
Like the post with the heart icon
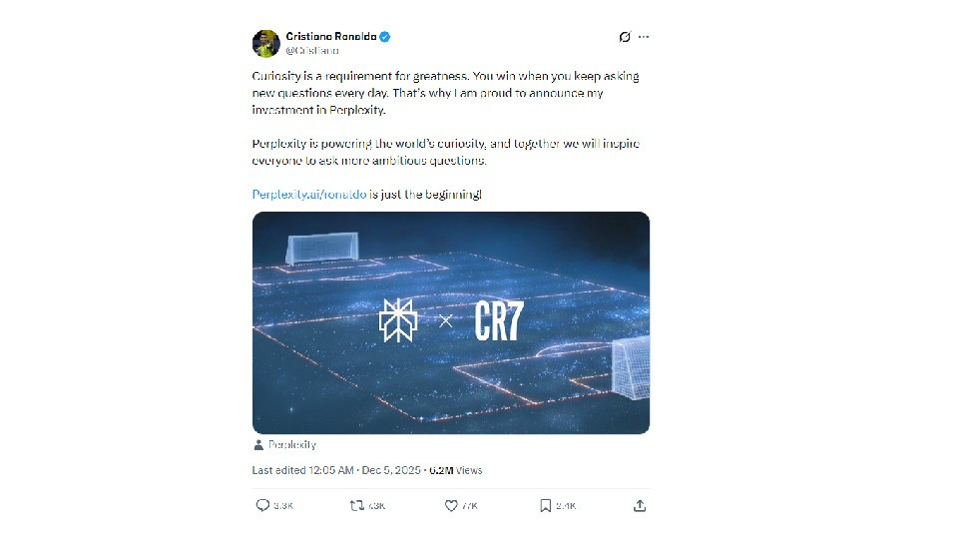click(451, 506)
